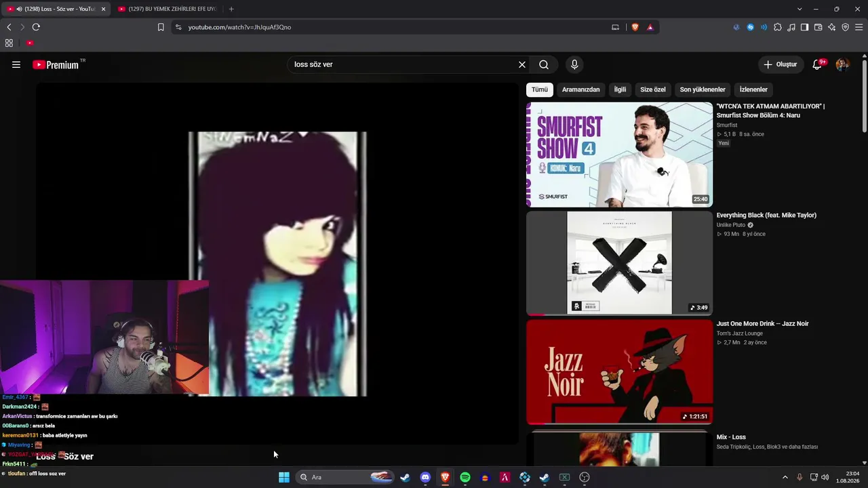The width and height of the screenshot is (868, 488).
Task: Open the Brave Rewards triangle icon
Action: [x=650, y=27]
